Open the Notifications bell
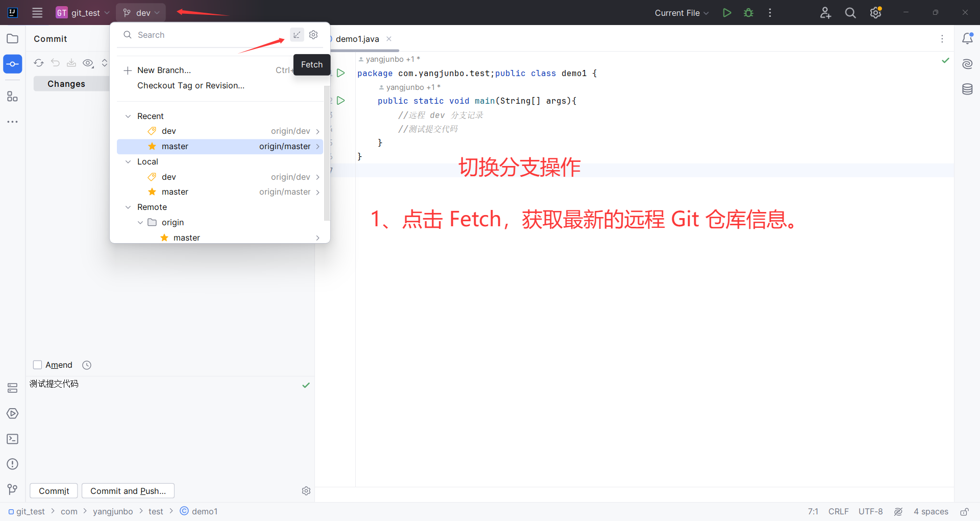980x521 pixels. [968, 38]
